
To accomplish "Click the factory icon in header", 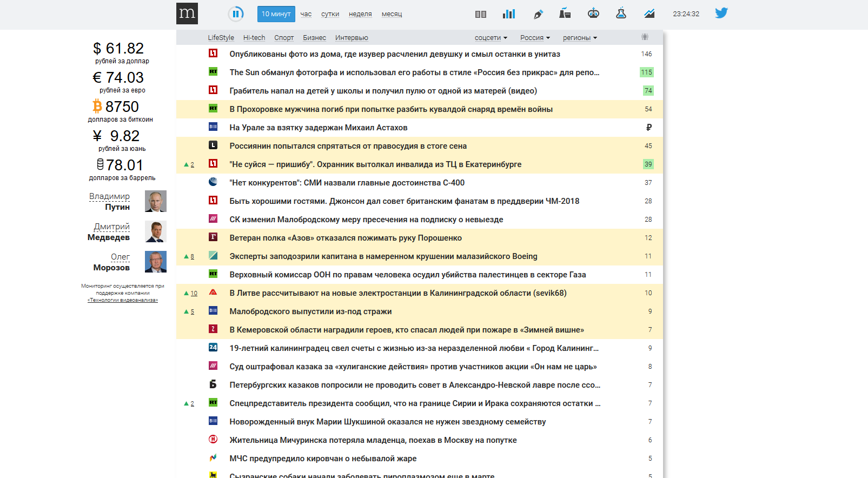I will pyautogui.click(x=565, y=13).
